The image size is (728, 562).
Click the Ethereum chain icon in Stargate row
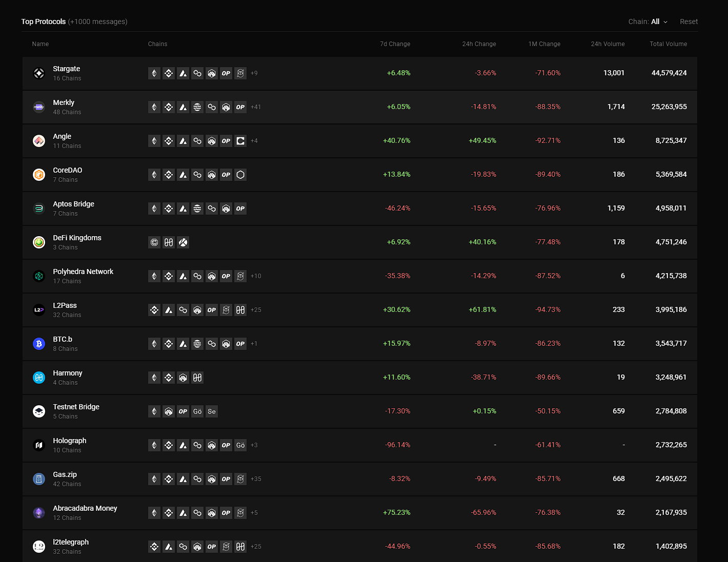pyautogui.click(x=154, y=73)
